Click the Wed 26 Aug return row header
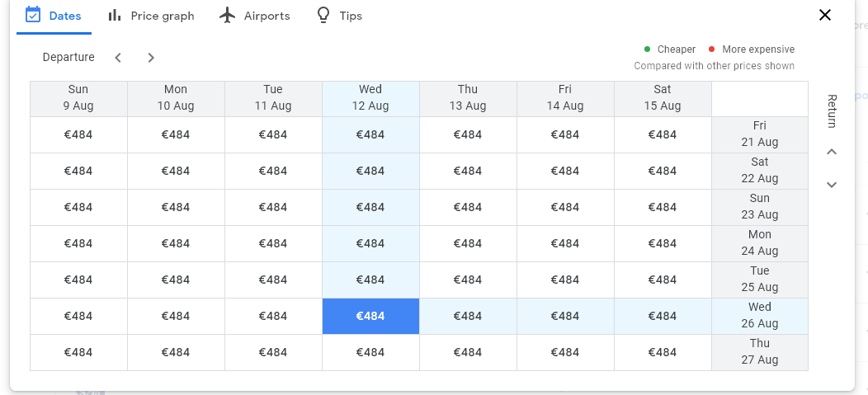Screen dimensions: 868x395 (760, 316)
